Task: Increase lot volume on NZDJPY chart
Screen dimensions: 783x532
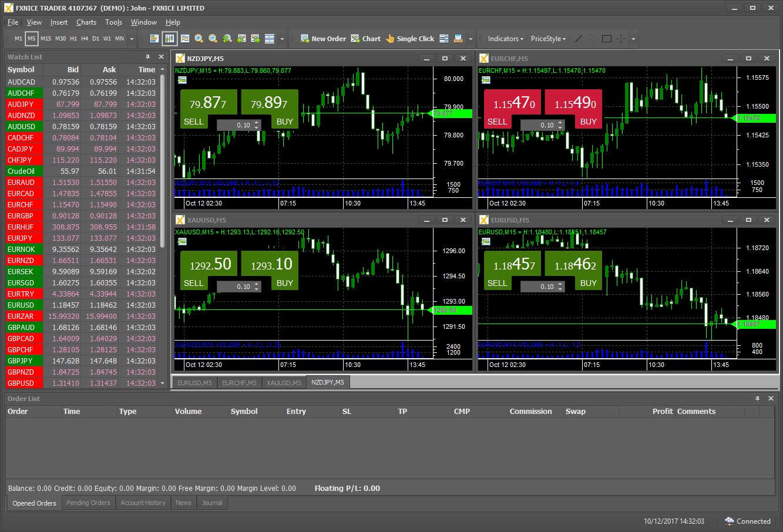Action: (256, 123)
